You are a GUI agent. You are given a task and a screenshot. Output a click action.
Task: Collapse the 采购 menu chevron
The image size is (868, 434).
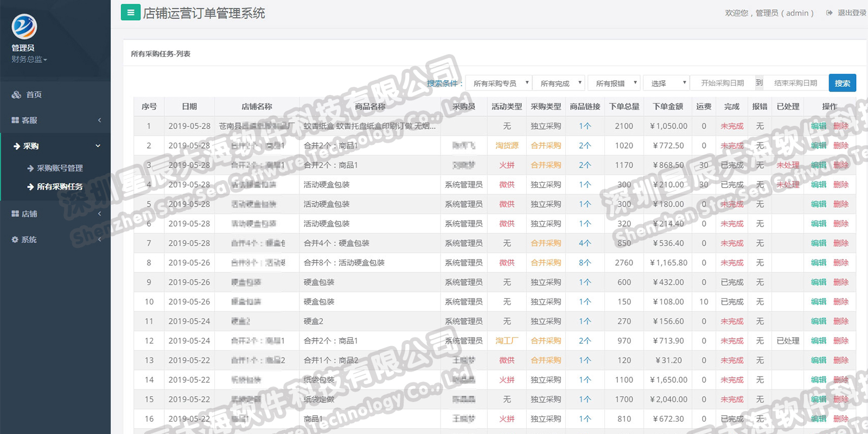[98, 146]
